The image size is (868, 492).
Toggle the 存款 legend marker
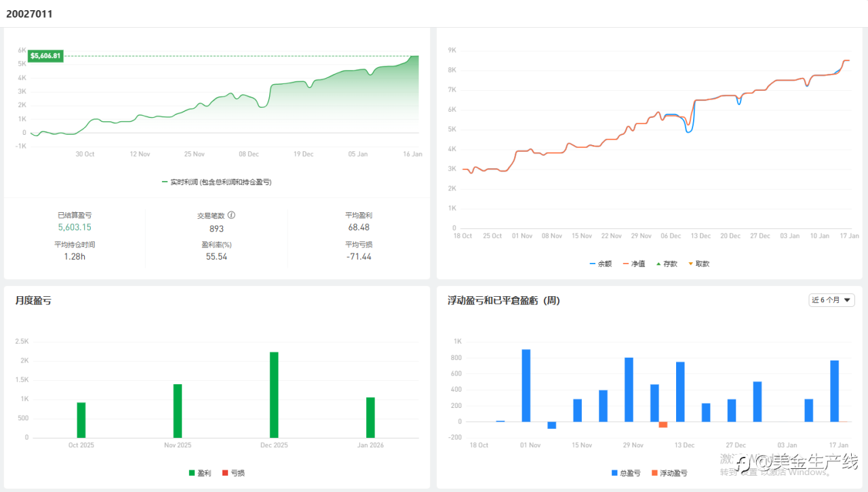(667, 264)
